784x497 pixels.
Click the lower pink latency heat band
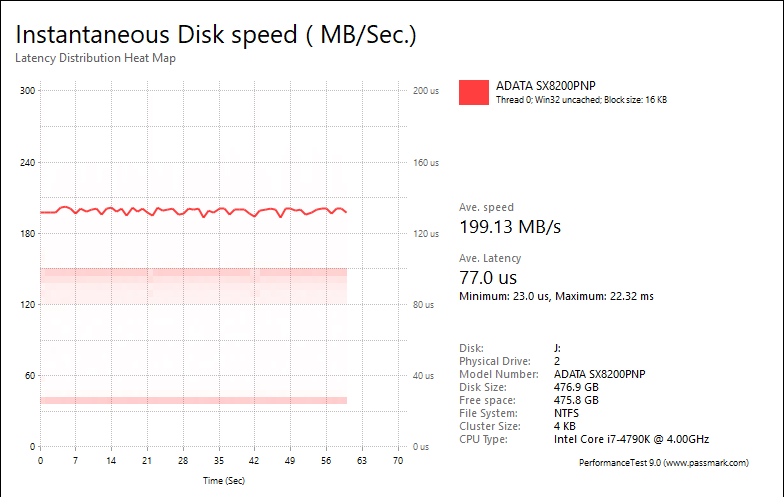(x=193, y=400)
